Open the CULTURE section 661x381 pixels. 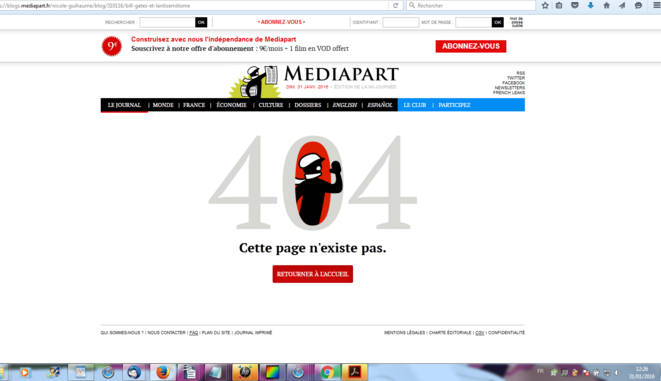[x=271, y=105]
